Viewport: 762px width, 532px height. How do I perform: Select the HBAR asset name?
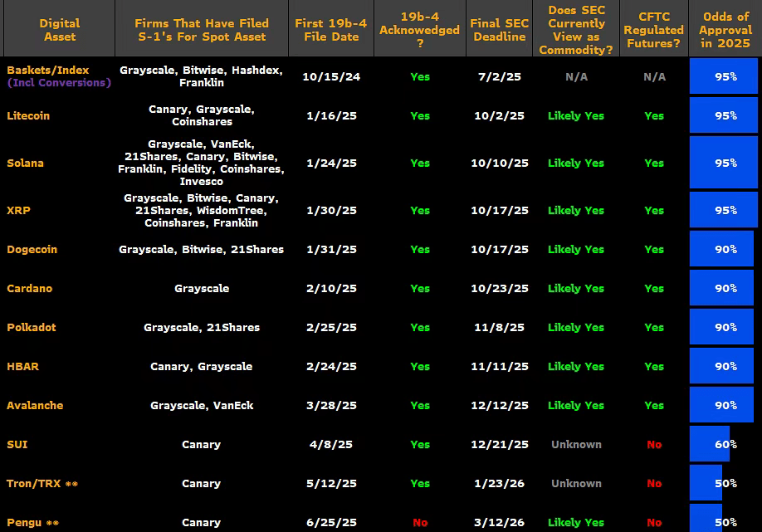tap(23, 366)
